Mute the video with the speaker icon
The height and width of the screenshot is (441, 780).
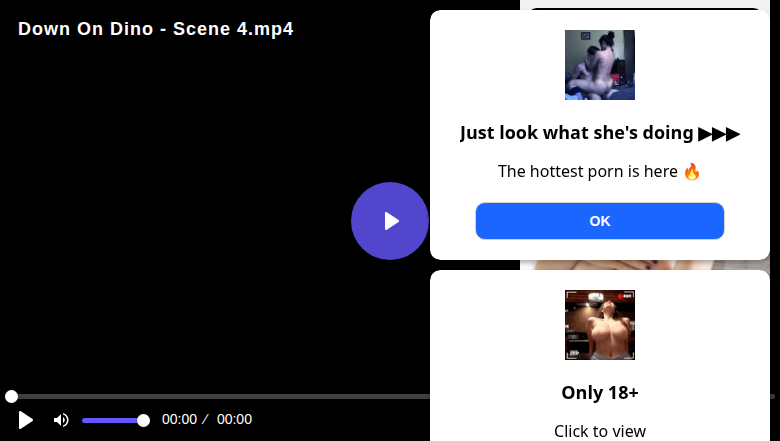[61, 420]
